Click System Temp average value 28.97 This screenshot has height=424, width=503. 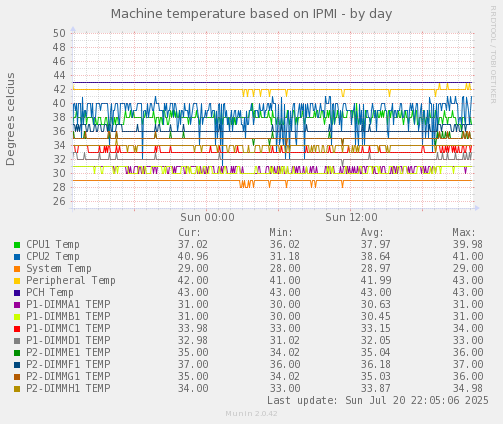pyautogui.click(x=376, y=268)
